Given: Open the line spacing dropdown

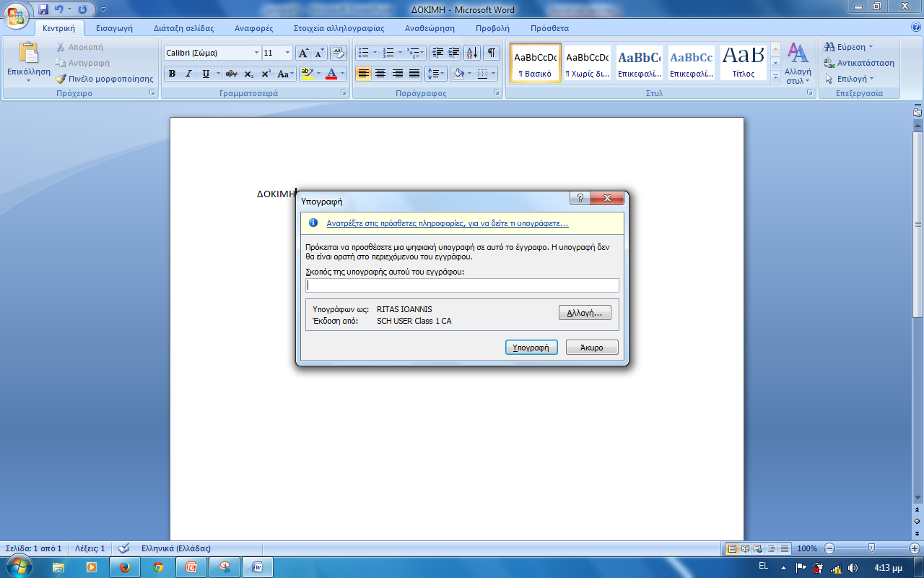Looking at the screenshot, I should pyautogui.click(x=436, y=74).
